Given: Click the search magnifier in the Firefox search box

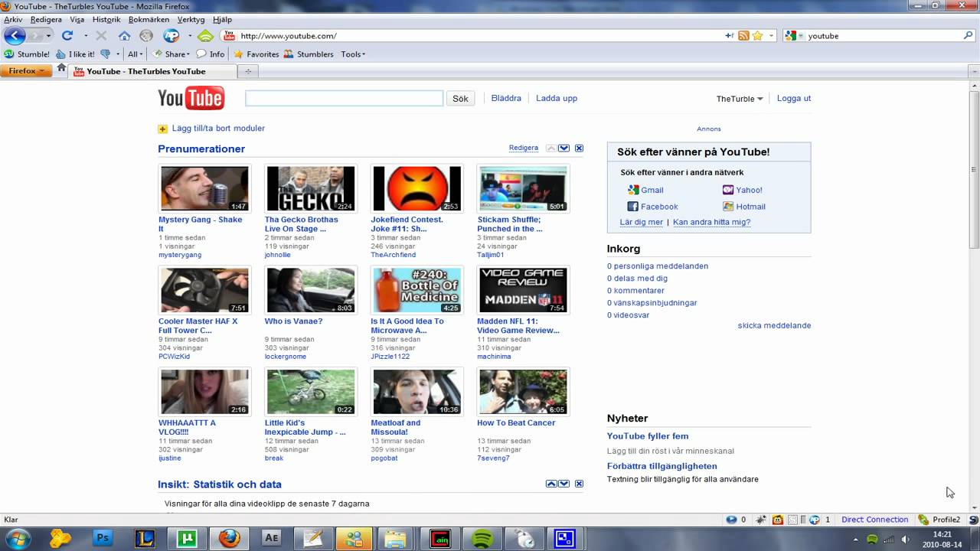Looking at the screenshot, I should 968,36.
